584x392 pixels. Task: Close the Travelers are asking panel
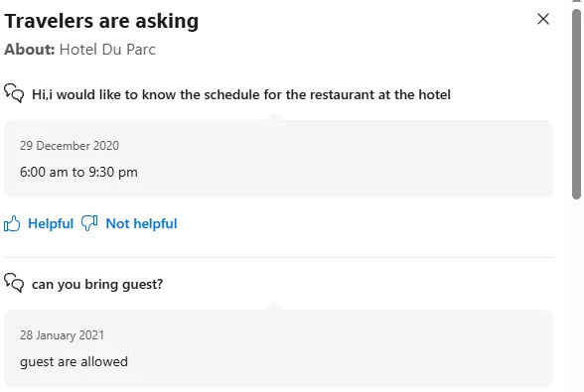(543, 19)
